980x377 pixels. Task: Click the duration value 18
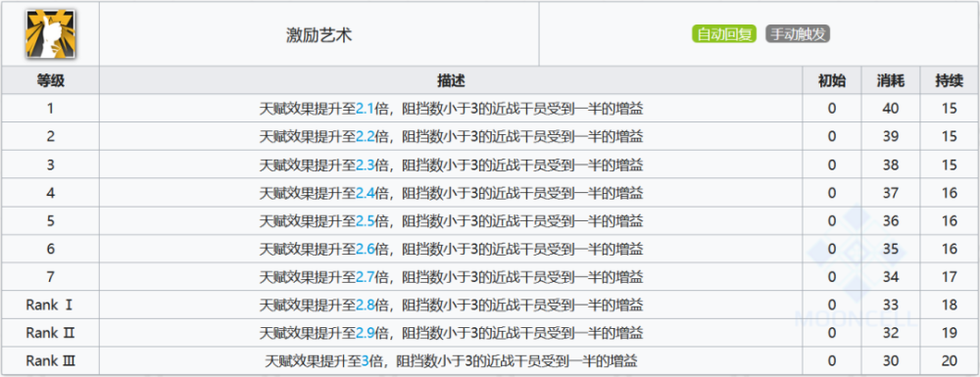coord(950,305)
